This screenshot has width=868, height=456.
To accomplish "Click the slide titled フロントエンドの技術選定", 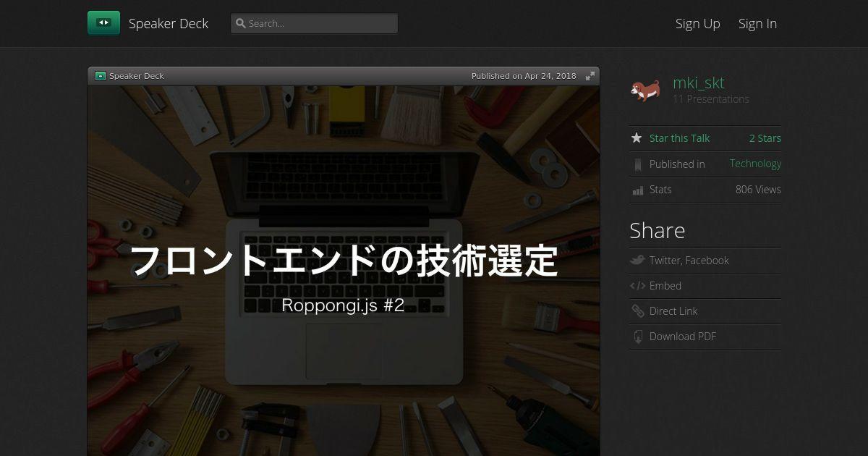I will (x=344, y=271).
